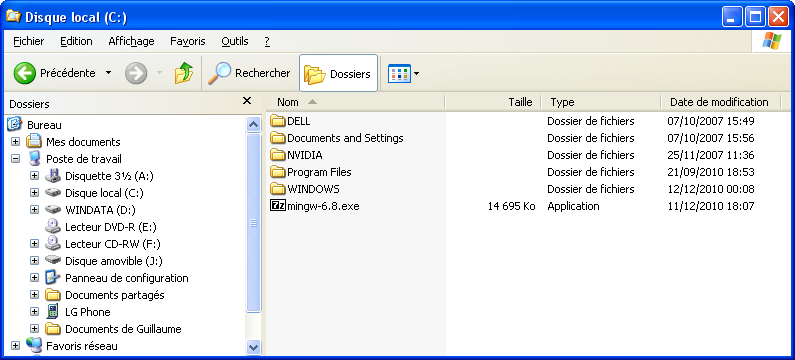795x360 pixels.
Task: Click the Documents partagés folder icon
Action: click(53, 295)
